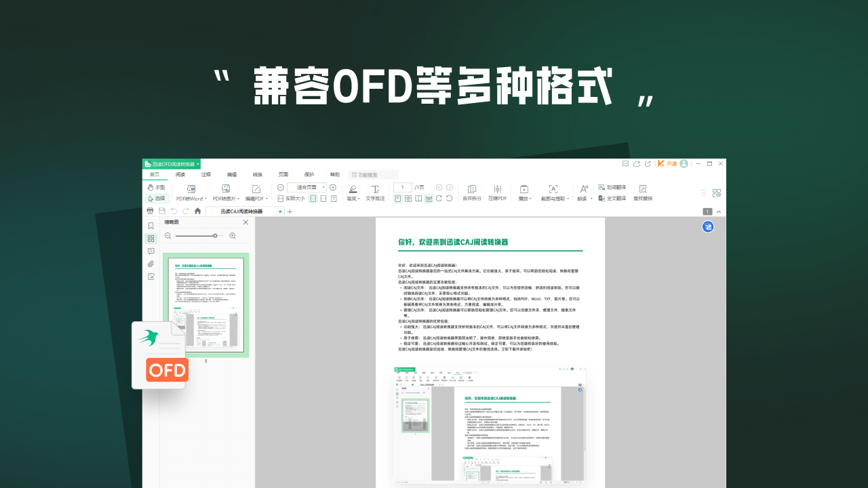
Task: Expand the 编辑PDF dropdown arrow
Action: pyautogui.click(x=267, y=199)
